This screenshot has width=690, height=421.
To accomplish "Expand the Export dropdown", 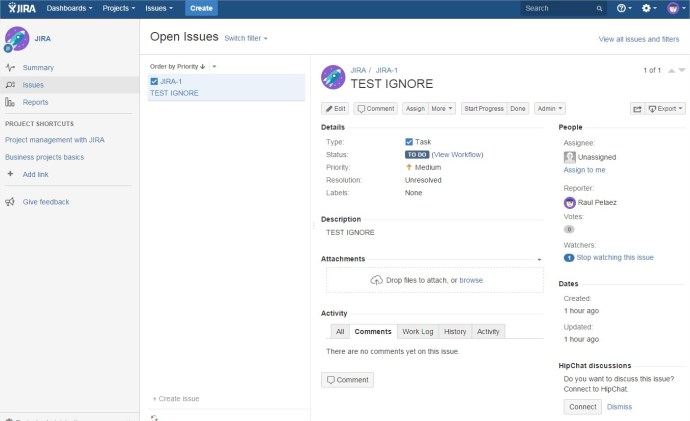I will coord(666,108).
